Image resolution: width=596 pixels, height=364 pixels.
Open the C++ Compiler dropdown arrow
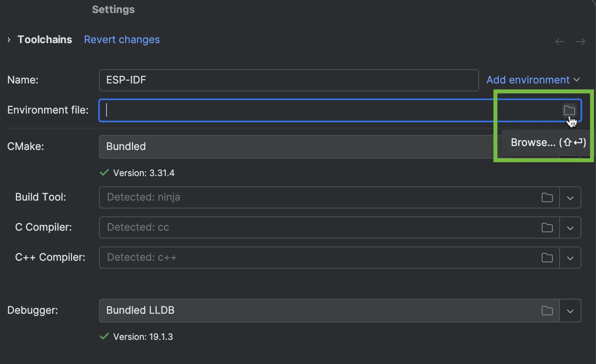click(x=570, y=258)
